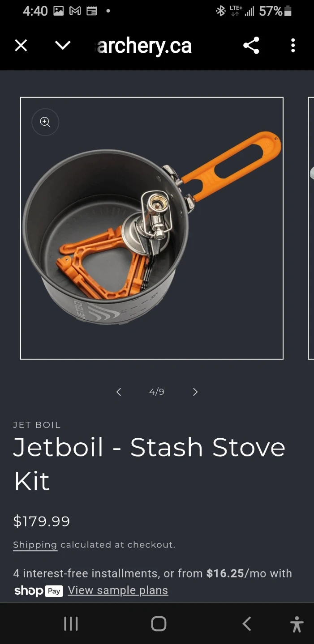Go to next product image arrow
This screenshot has width=314, height=644.
195,392
